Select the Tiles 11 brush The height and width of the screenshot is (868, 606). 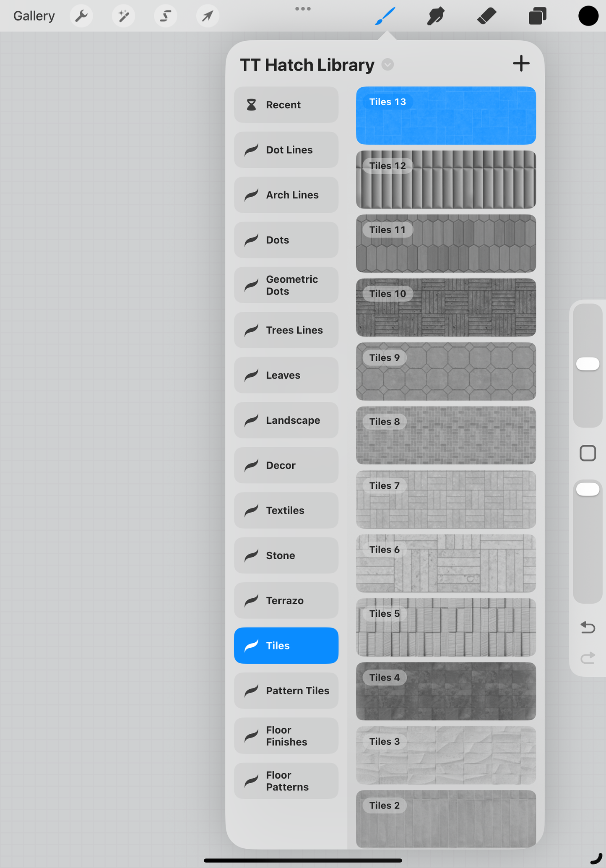pos(446,244)
